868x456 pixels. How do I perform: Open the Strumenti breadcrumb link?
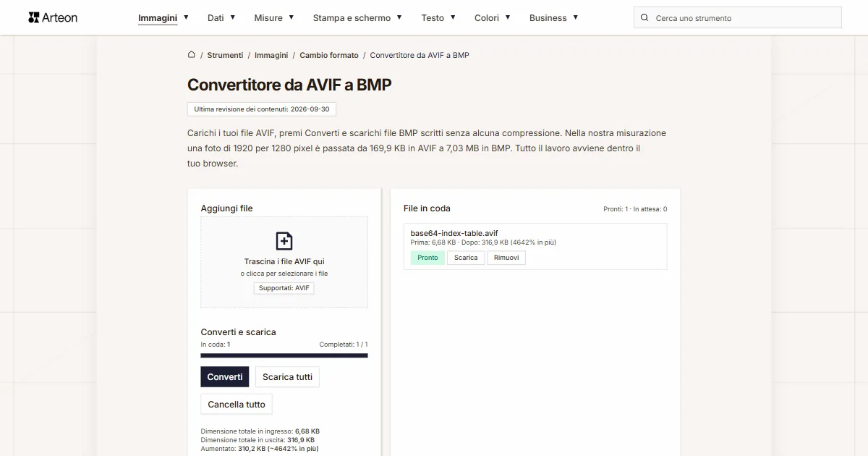coord(225,55)
